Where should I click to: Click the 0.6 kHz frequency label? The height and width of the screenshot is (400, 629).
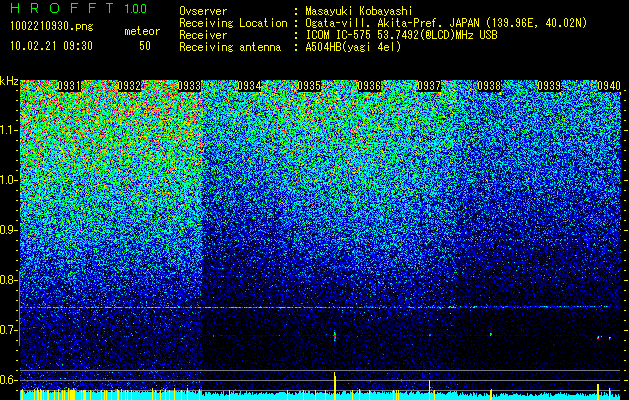click(8, 380)
